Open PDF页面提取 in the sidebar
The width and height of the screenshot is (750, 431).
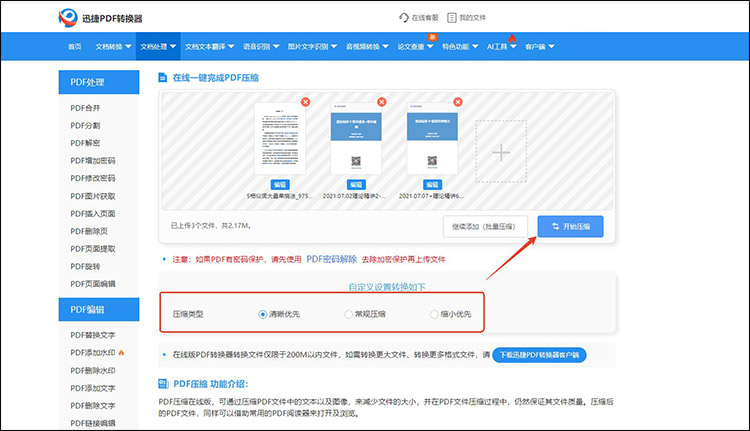(93, 249)
